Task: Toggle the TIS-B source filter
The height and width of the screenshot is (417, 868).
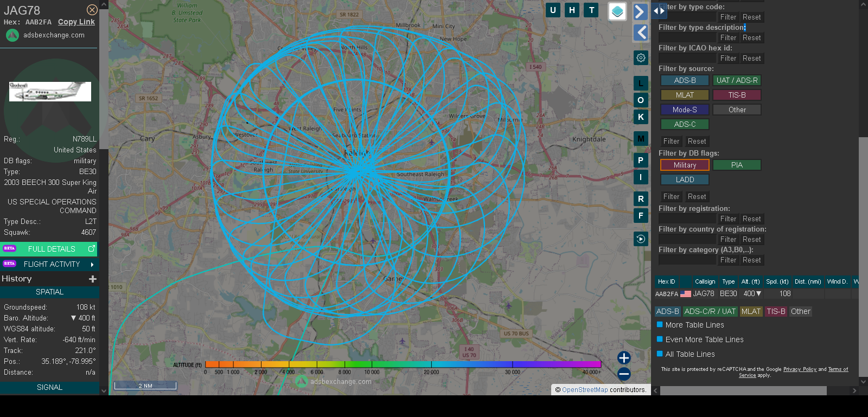Action: pos(737,95)
